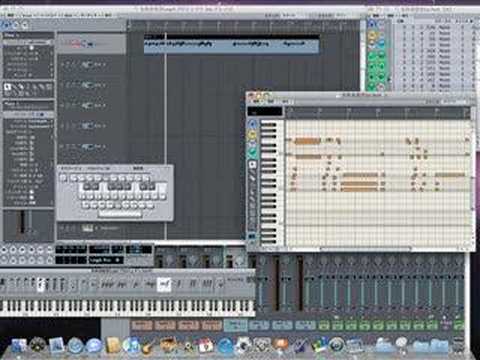
Task: Open Finder from the Dock
Action: coord(19,346)
